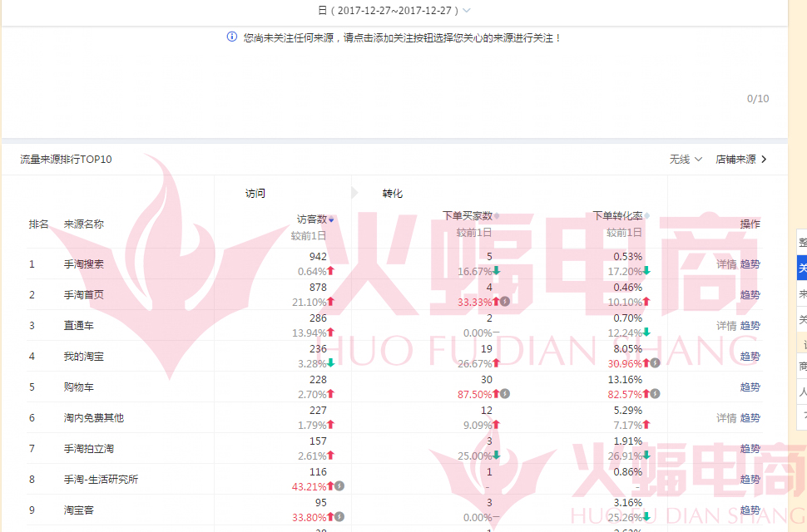Open the date range dropdown 2017-12-27
Screen dimensions: 807x532
[394, 10]
